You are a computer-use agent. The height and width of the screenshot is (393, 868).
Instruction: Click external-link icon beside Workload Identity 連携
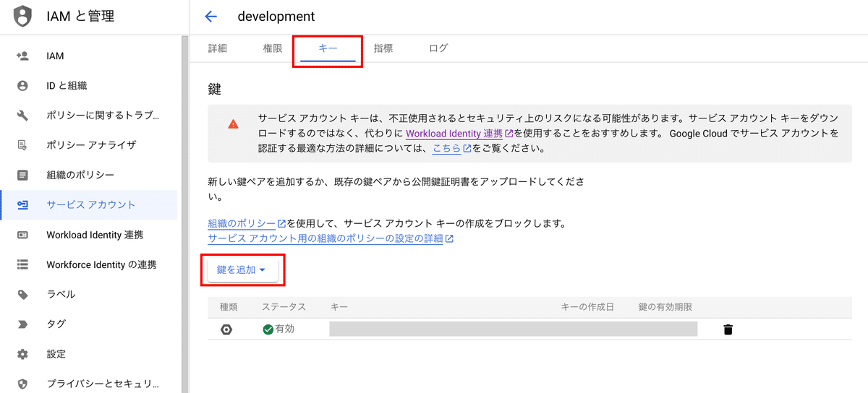(x=509, y=134)
